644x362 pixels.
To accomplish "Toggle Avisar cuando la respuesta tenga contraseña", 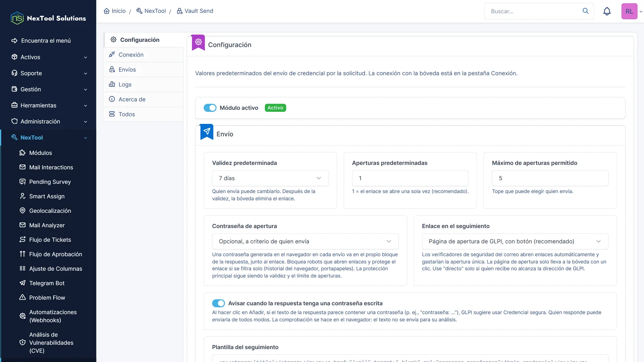I will pos(219,303).
